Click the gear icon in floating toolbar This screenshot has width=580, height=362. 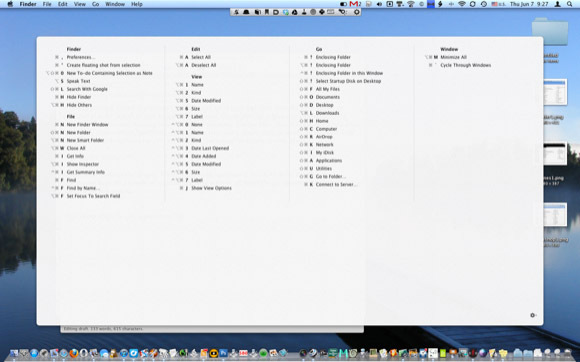pos(357,12)
